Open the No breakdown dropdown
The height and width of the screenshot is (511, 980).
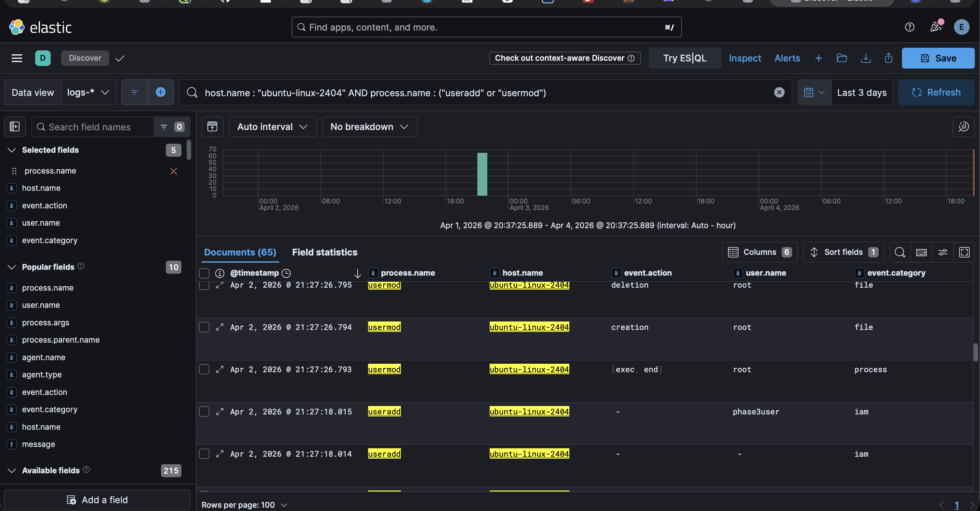[x=369, y=126]
